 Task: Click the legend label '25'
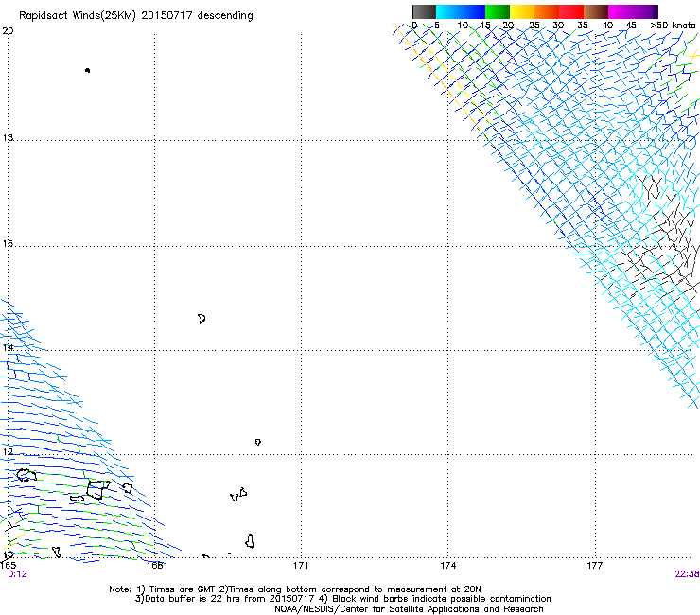[x=534, y=26]
